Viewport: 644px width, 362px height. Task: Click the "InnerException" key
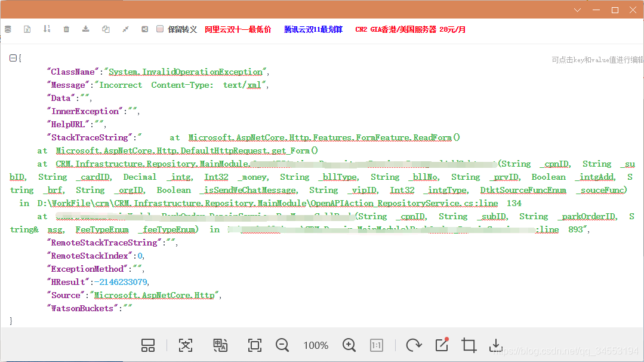(85, 111)
